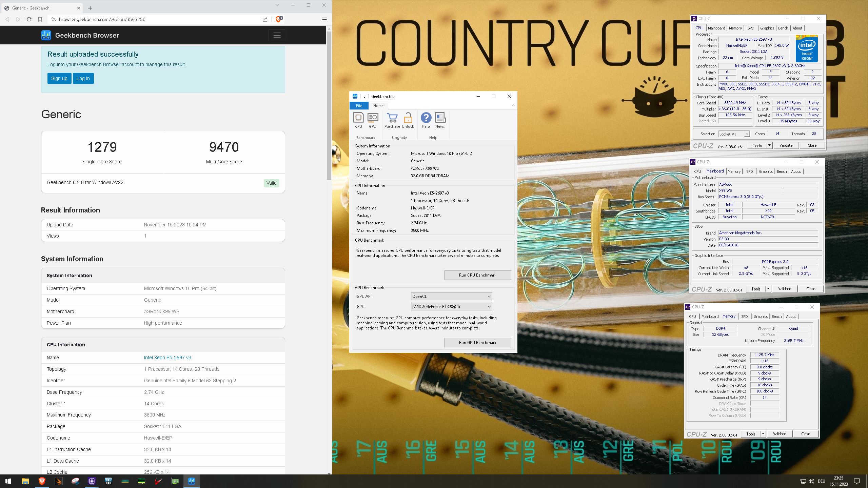Open the Geekbench taskbar icon
Screen dimensions: 868x488
pos(191,481)
